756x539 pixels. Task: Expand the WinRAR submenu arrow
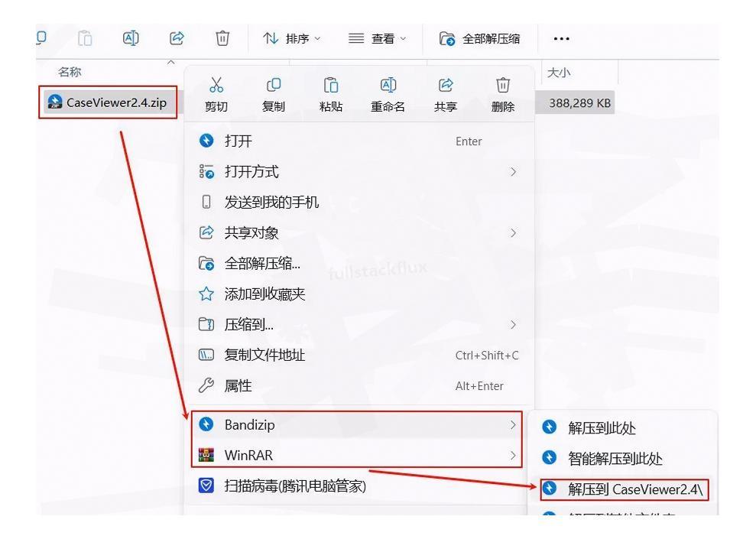pyautogui.click(x=514, y=455)
